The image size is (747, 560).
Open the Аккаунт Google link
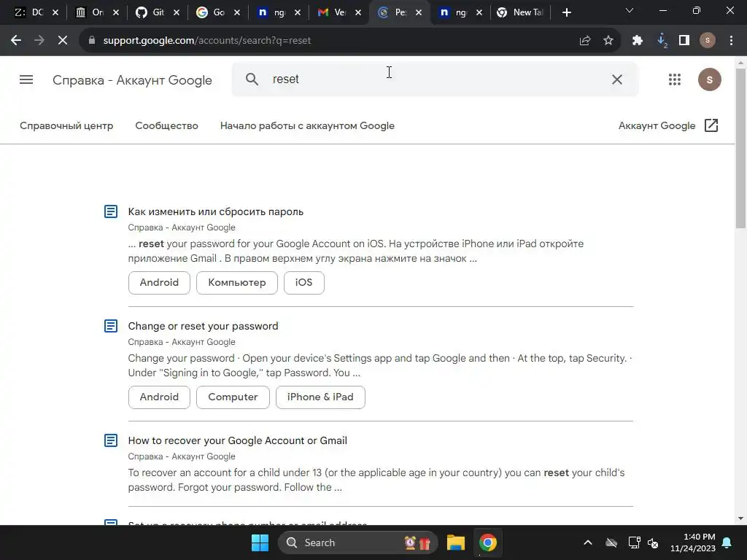tap(657, 125)
